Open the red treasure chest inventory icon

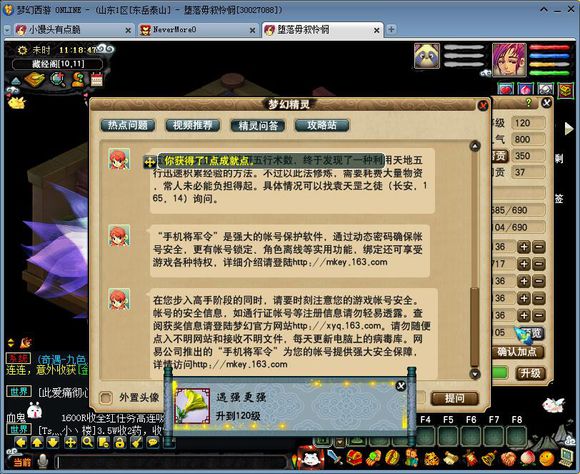tap(354, 458)
